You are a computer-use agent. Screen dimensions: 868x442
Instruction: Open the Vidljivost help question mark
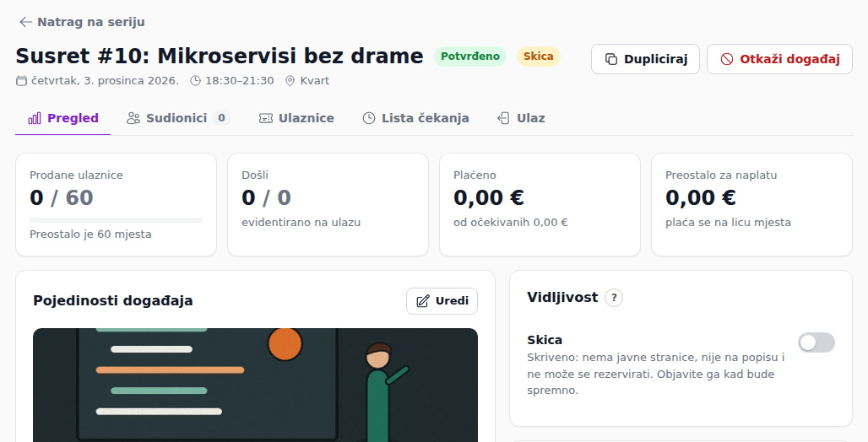(613, 298)
